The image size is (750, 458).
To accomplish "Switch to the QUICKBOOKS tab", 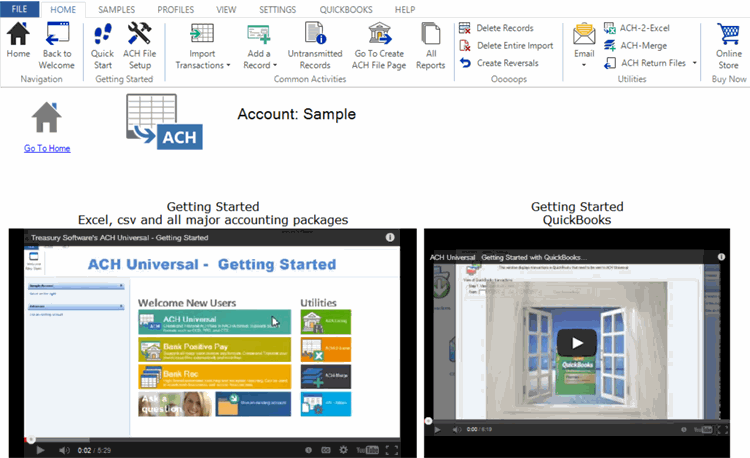I will 346,10.
